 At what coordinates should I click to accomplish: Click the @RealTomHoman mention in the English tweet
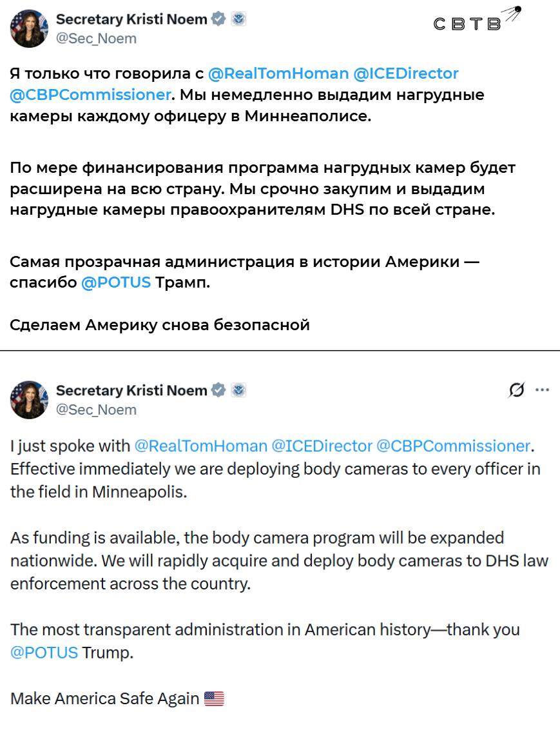tap(200, 446)
